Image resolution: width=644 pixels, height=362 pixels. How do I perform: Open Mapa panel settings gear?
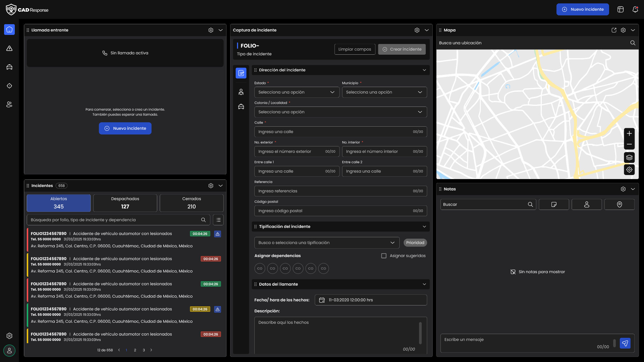tap(623, 30)
